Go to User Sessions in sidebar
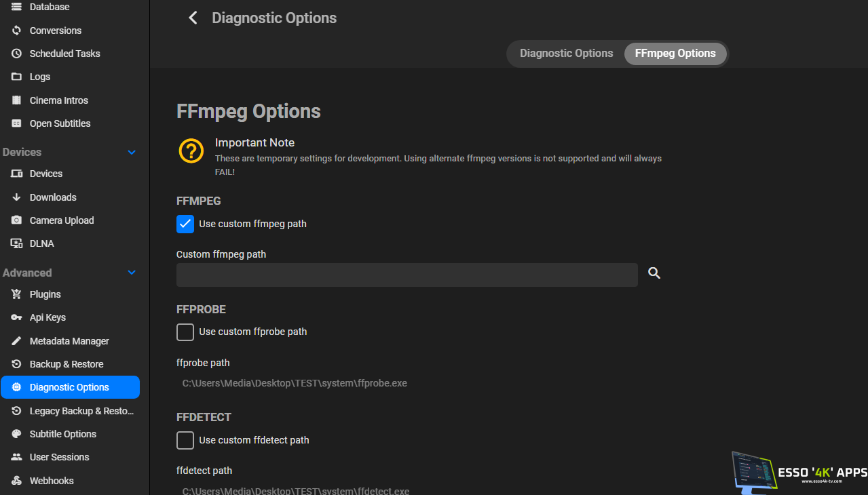 [60, 457]
